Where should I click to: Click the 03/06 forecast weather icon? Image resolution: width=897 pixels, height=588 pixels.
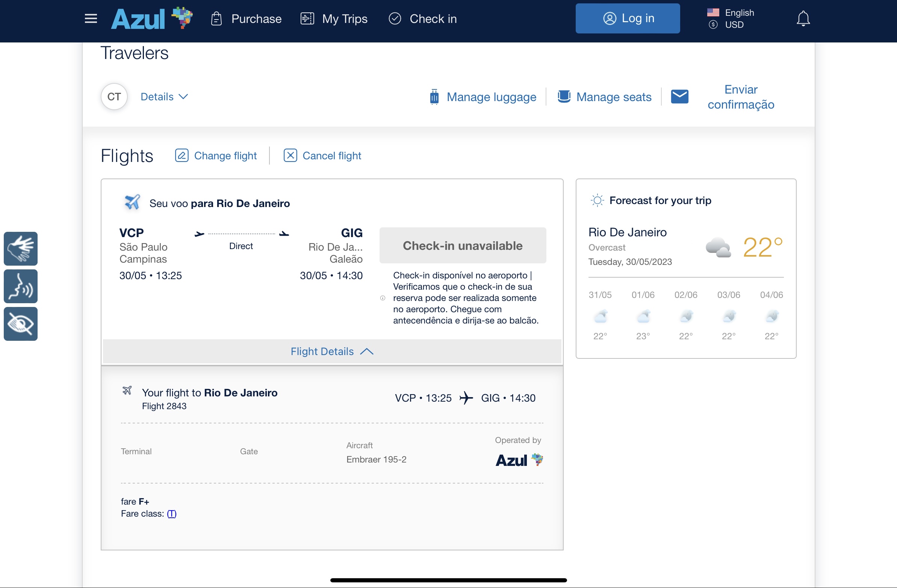click(x=729, y=316)
